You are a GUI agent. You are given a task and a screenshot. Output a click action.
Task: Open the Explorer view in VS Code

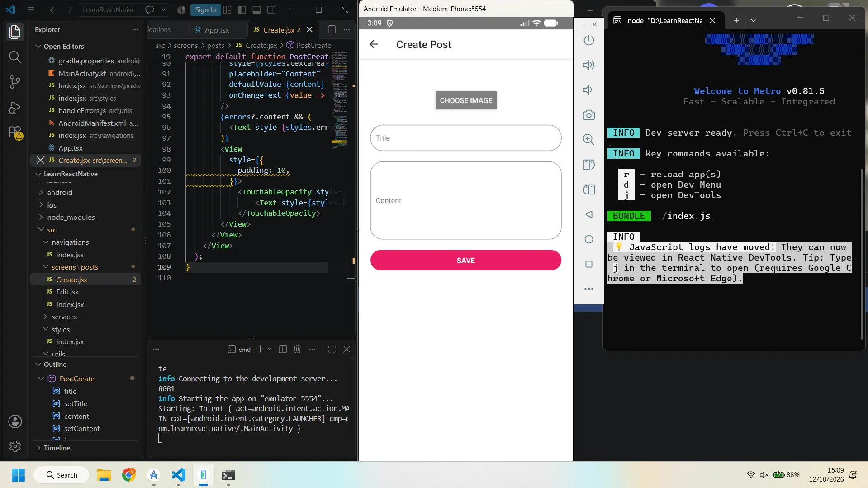15,32
